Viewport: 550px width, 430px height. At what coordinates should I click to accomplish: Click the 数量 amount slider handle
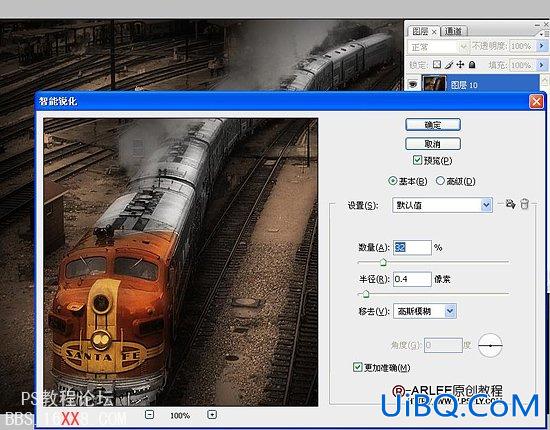[383, 262]
